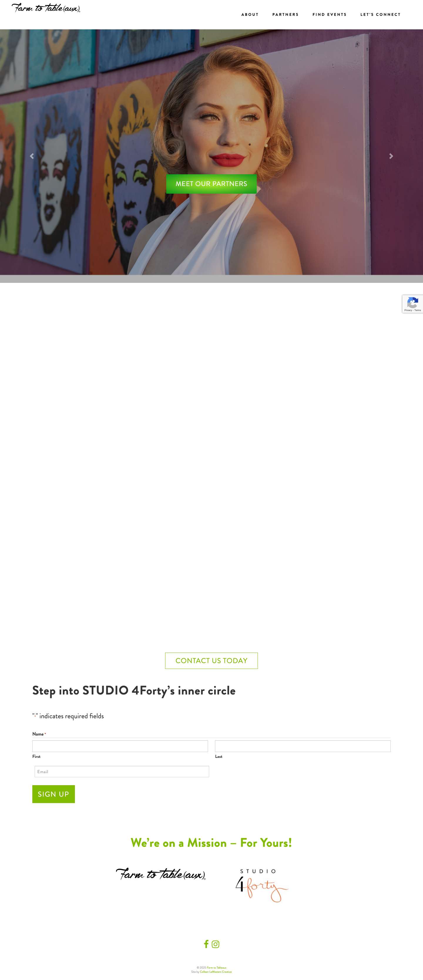Select FIND EVENTS in the navigation
This screenshot has width=423, height=980.
coord(330,14)
